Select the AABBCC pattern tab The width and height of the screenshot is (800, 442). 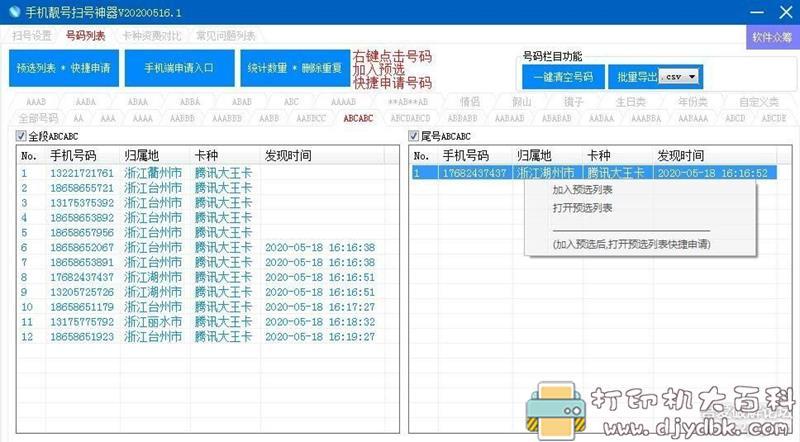click(x=311, y=118)
